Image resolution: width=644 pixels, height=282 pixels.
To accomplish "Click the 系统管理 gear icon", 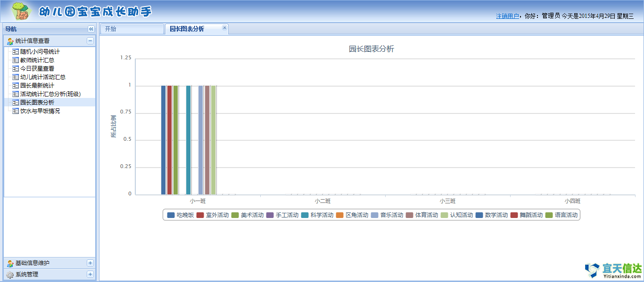I will (10, 275).
